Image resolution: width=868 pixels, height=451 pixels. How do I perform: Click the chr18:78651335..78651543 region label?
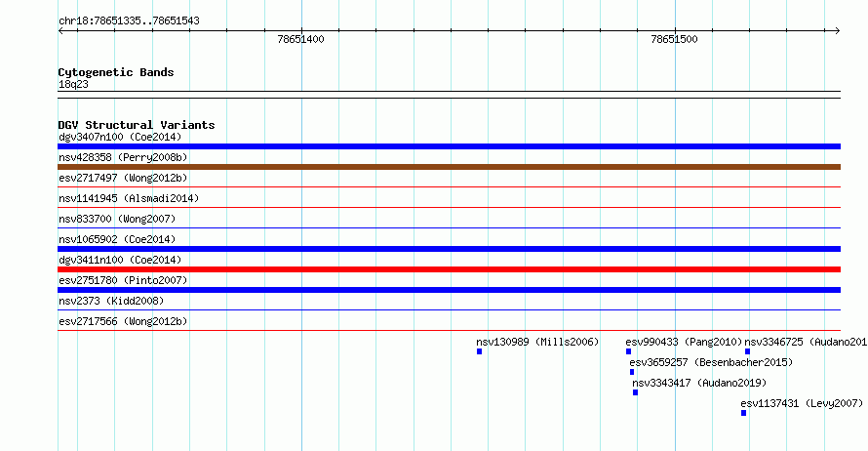129,20
